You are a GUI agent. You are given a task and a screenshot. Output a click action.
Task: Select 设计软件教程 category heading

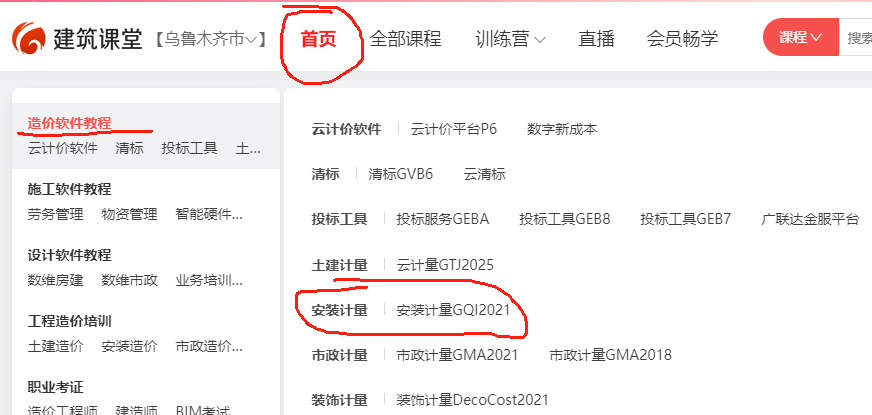(x=70, y=255)
